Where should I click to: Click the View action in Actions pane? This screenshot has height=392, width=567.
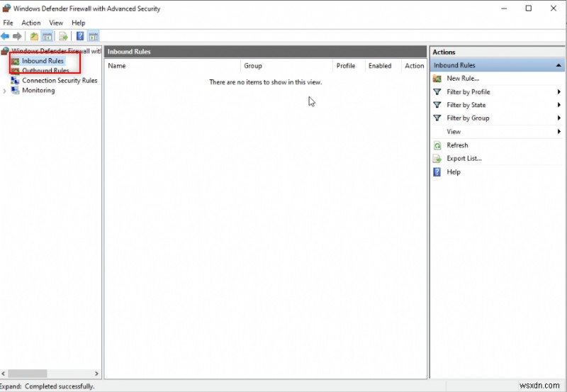point(454,132)
